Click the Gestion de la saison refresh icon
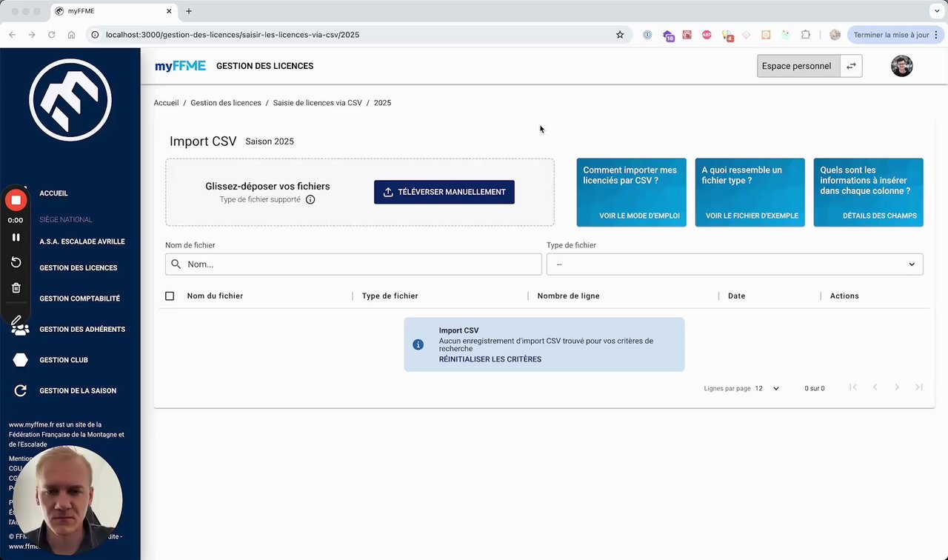The width and height of the screenshot is (948, 560). [x=21, y=390]
